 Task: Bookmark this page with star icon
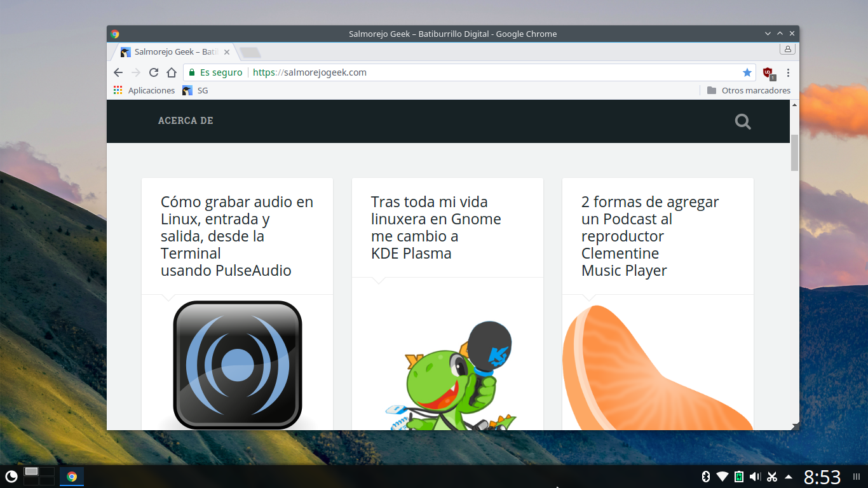(x=747, y=72)
